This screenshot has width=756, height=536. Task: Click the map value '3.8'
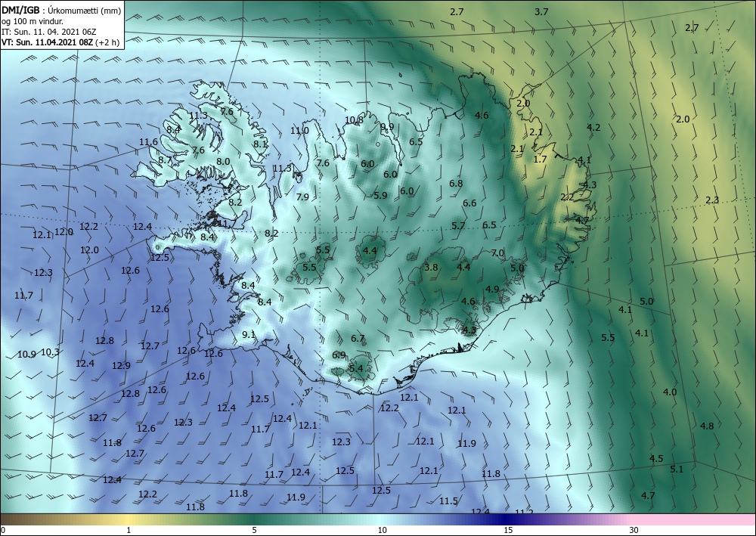[431, 268]
